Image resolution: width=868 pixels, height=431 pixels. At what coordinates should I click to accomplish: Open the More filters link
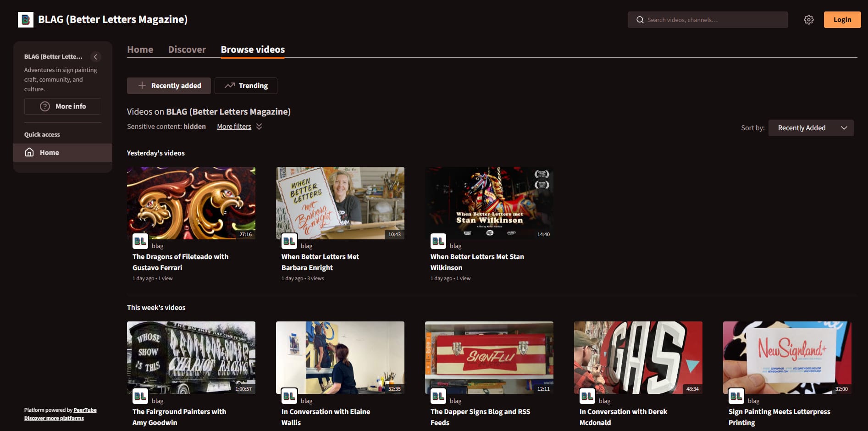[234, 127]
